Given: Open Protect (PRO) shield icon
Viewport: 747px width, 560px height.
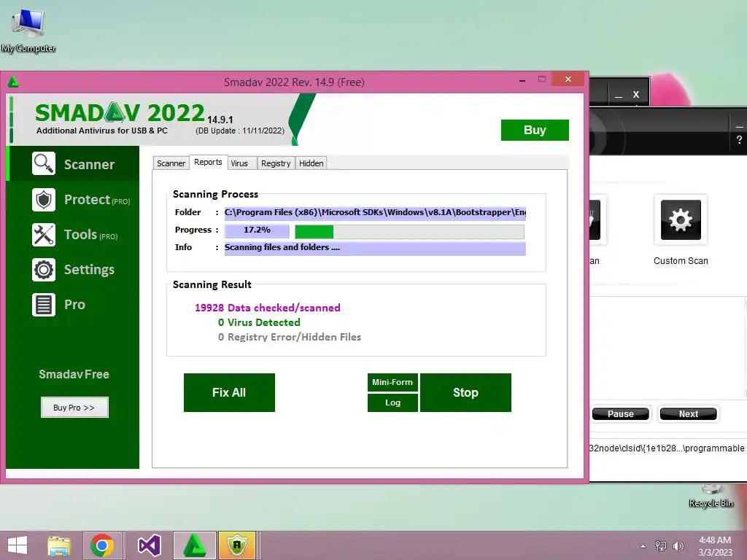Looking at the screenshot, I should coord(44,200).
